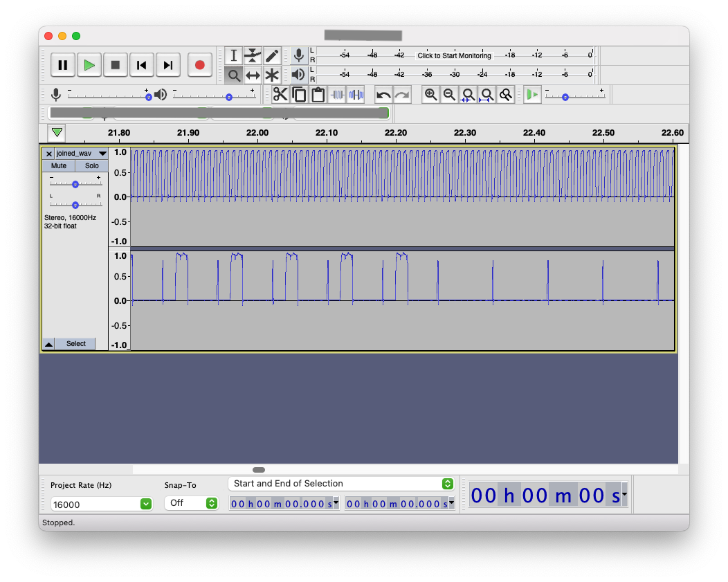
Task: Open the Project Rate (Hz) dropdown
Action: [146, 504]
